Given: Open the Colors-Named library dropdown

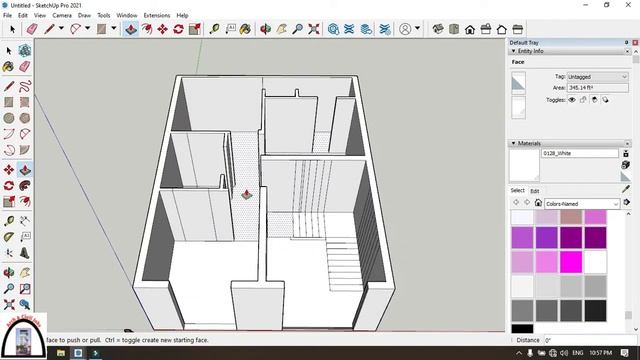Looking at the screenshot, I should coord(582,203).
